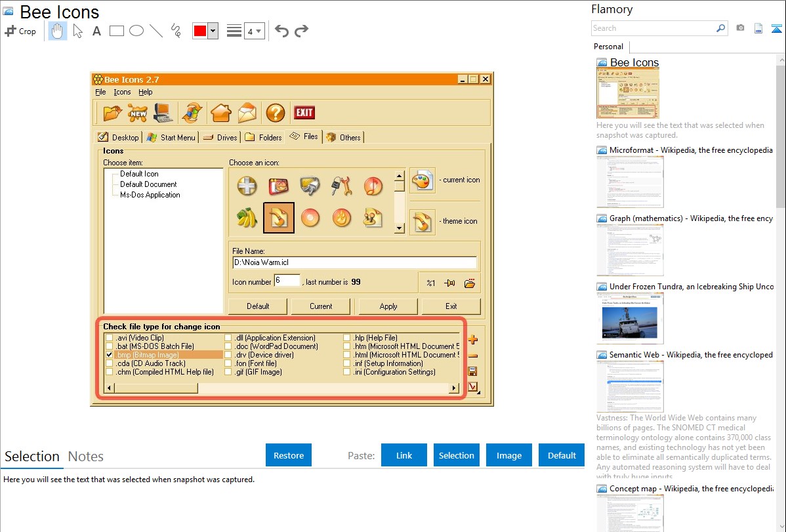Screen dimensions: 786x532
Task: Open the Help menu in Bee Icons
Action: click(146, 92)
